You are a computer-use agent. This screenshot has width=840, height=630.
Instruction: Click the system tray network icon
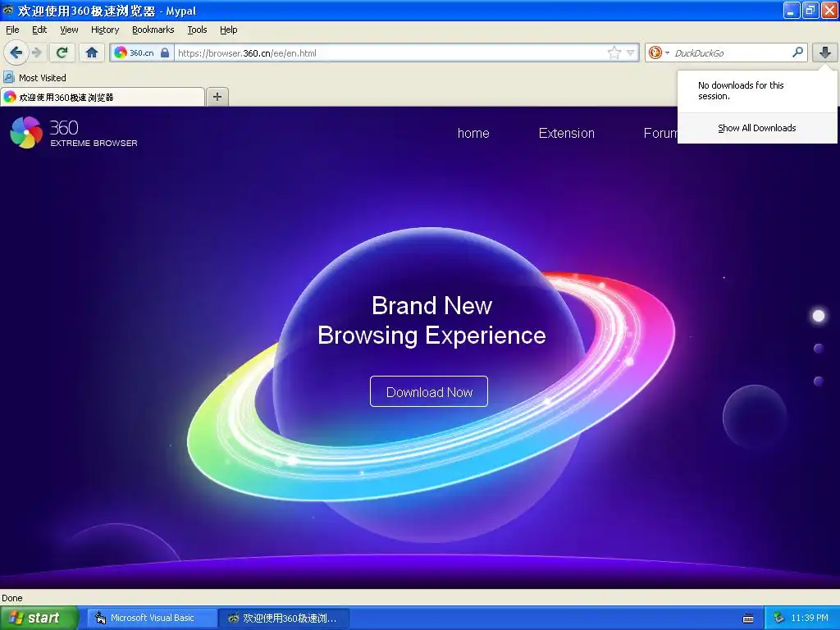pyautogui.click(x=778, y=618)
